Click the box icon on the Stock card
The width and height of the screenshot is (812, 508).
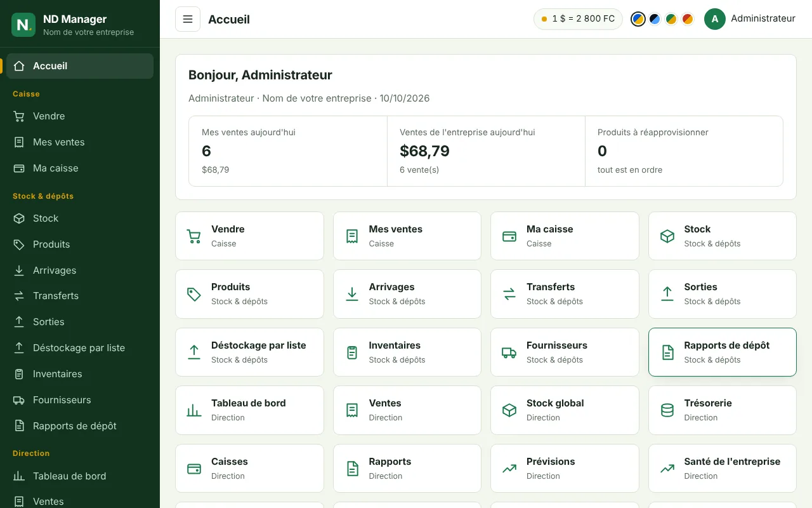pos(667,236)
